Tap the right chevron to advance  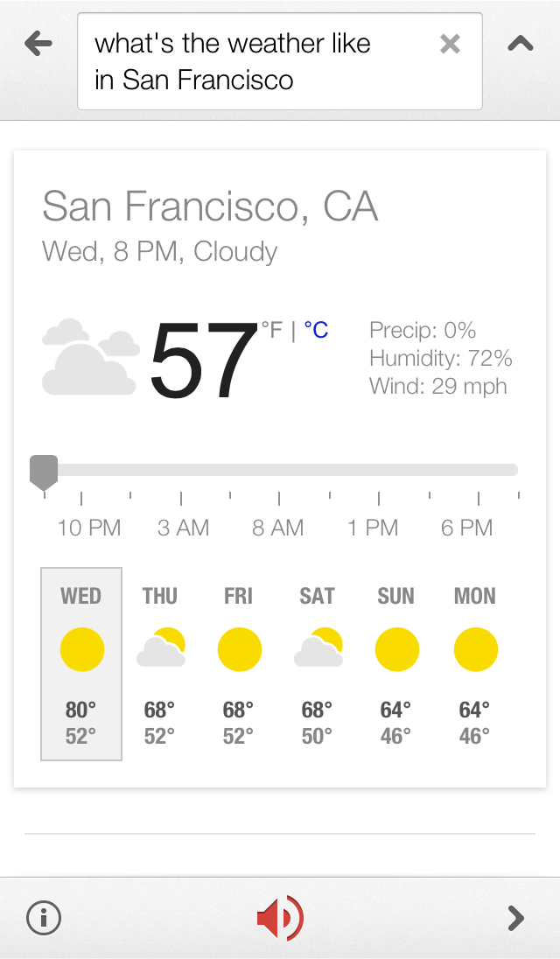[515, 918]
